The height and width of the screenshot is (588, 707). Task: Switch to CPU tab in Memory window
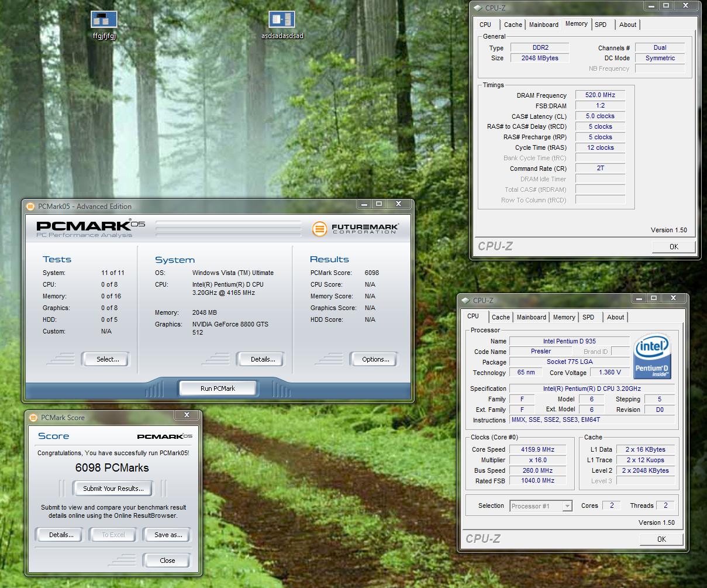(485, 25)
